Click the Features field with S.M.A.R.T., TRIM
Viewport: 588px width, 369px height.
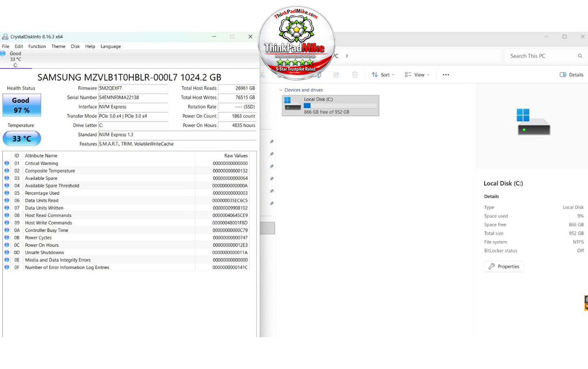coord(177,144)
